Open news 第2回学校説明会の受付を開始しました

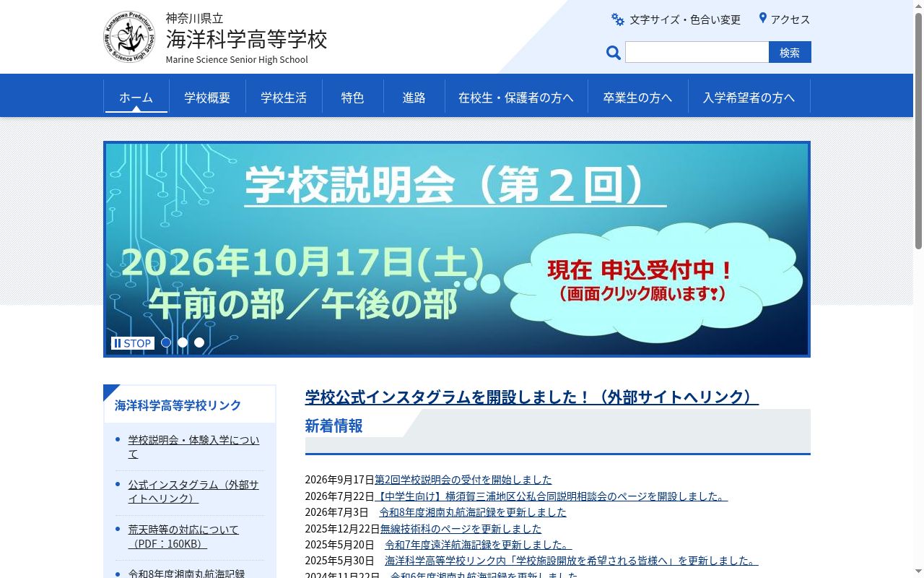tap(463, 479)
